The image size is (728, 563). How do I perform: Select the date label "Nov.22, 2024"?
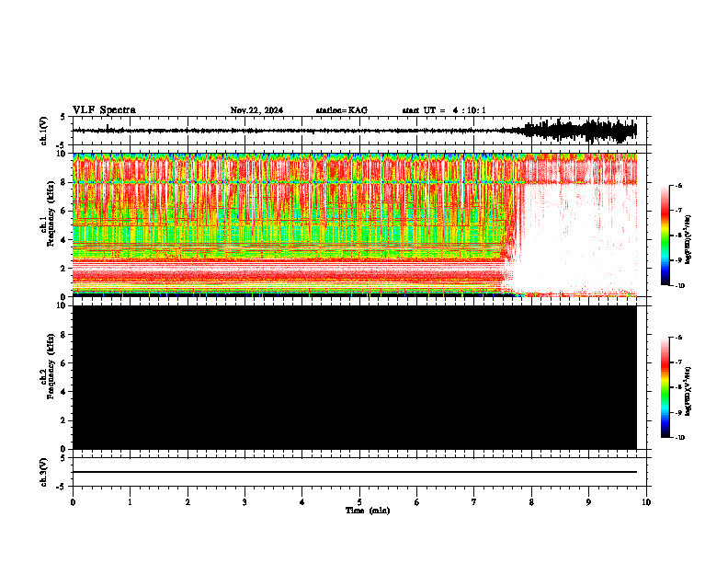[x=256, y=110]
